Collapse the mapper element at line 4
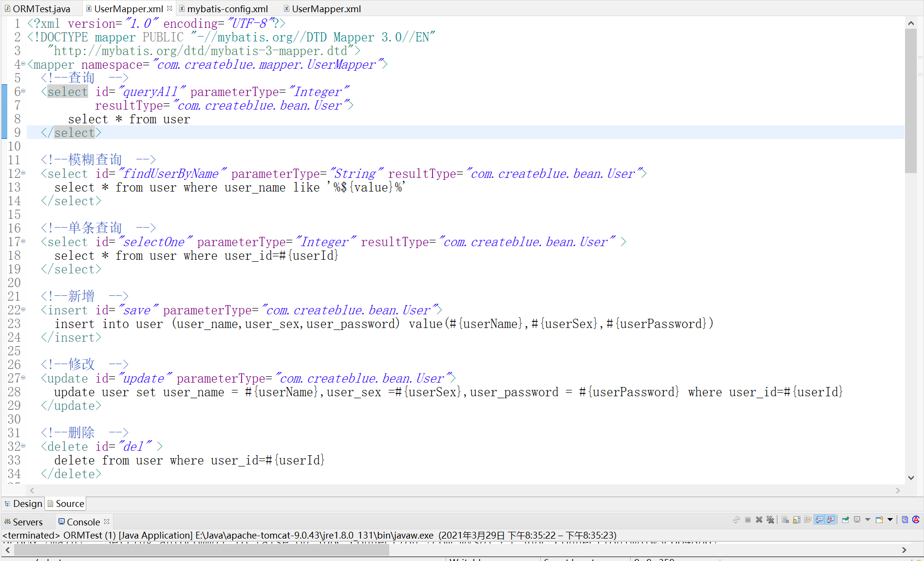Viewport: 924px width, 561px height. (x=23, y=64)
